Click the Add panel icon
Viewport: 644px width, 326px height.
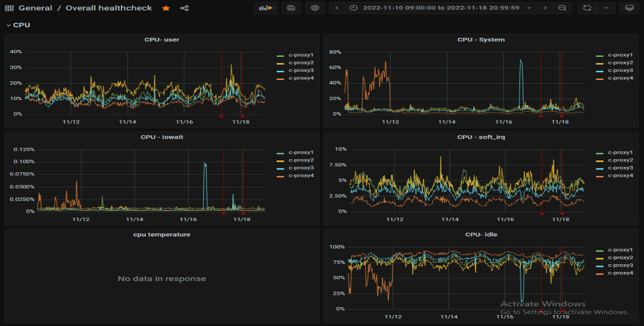coord(265,8)
